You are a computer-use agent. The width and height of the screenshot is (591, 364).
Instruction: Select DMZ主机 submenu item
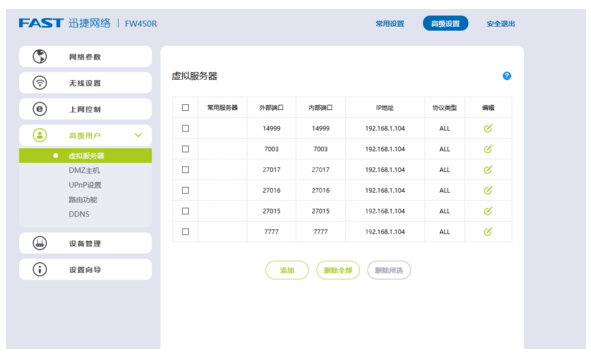(x=84, y=170)
